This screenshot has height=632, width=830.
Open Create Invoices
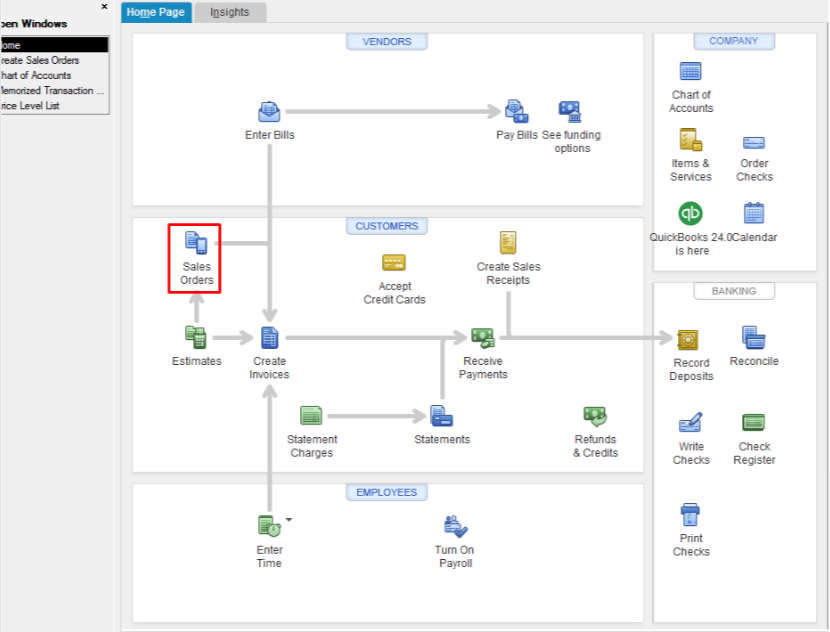[266, 337]
